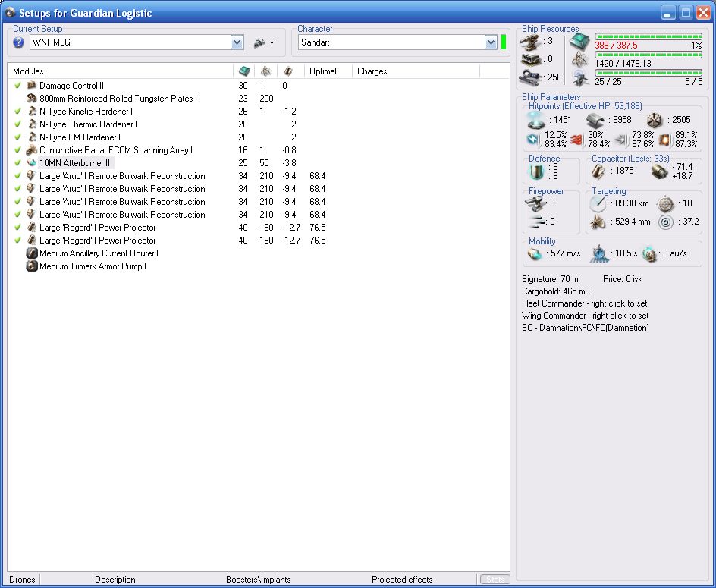This screenshot has height=588, width=716.
Task: Click the targeting range icon
Action: [x=598, y=204]
